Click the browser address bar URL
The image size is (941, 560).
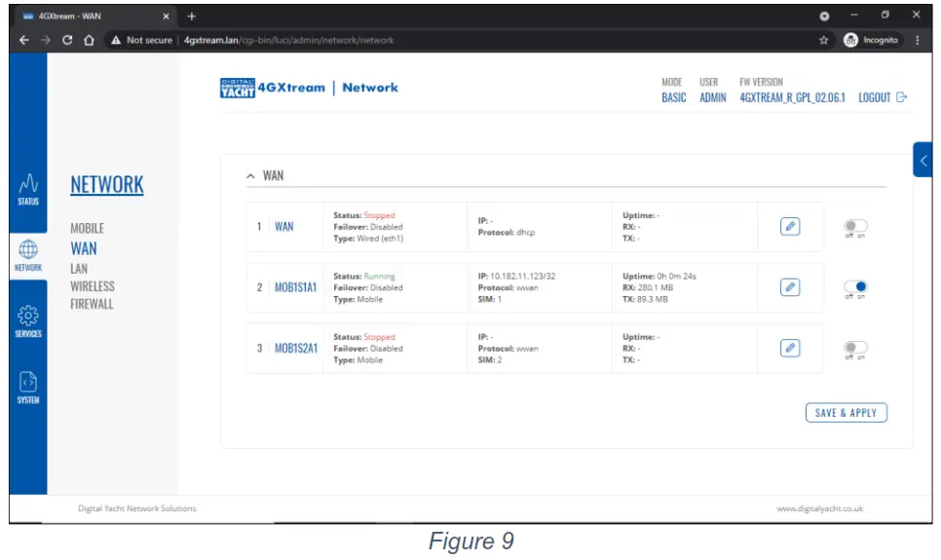point(288,40)
